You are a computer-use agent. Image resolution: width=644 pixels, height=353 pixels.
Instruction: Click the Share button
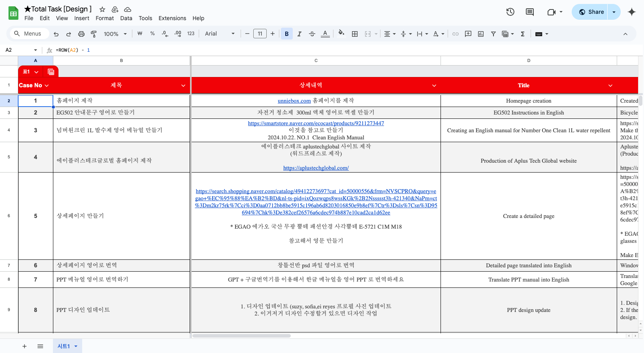click(x=591, y=12)
